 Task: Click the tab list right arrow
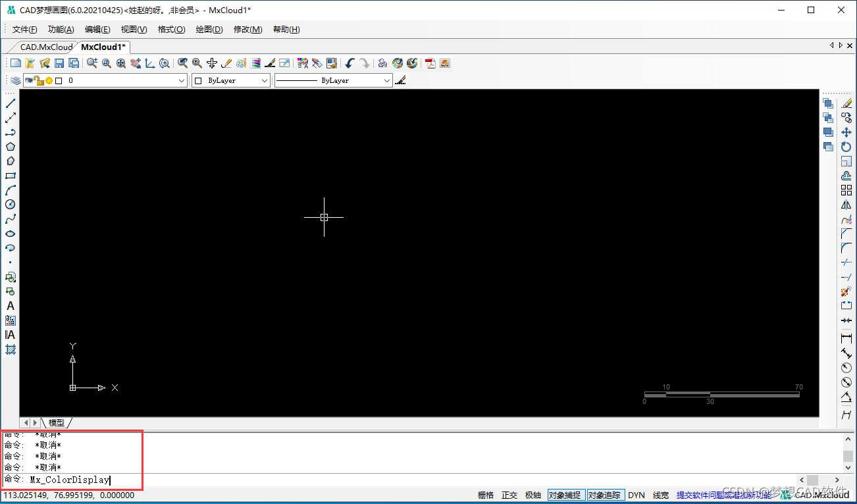[x=841, y=45]
